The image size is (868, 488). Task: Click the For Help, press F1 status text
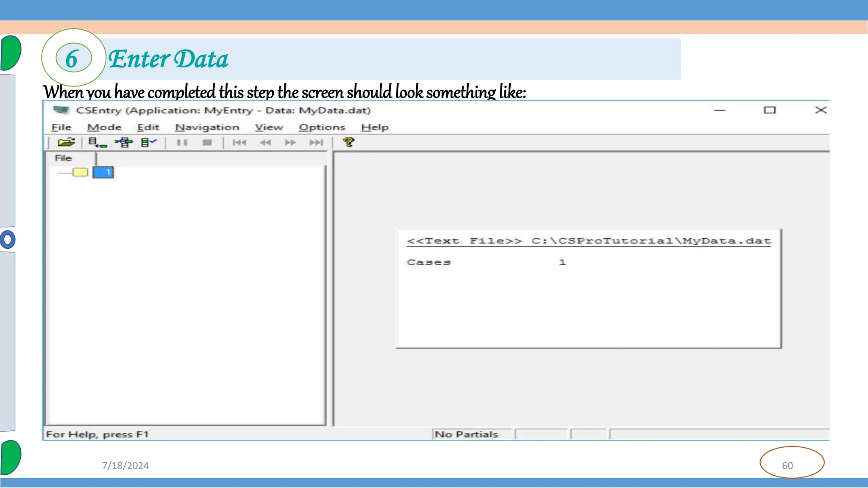[97, 434]
